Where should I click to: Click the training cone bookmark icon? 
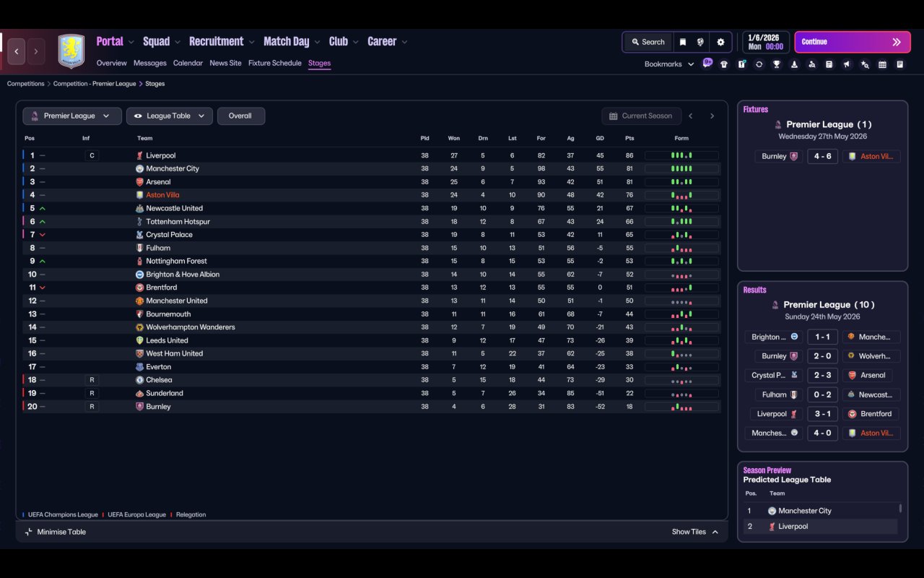pos(794,64)
